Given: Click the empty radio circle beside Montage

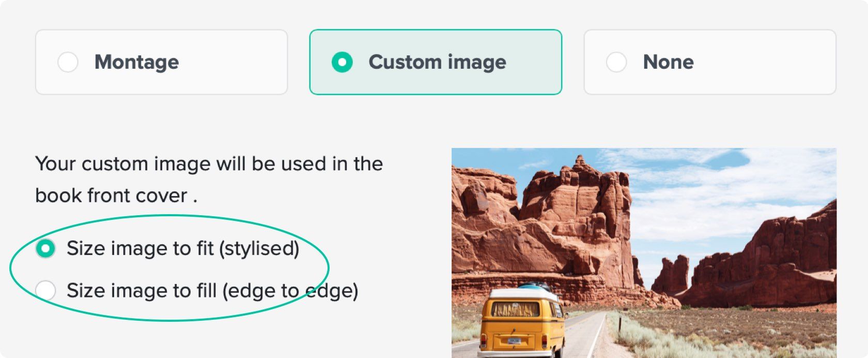Looking at the screenshot, I should (x=68, y=62).
